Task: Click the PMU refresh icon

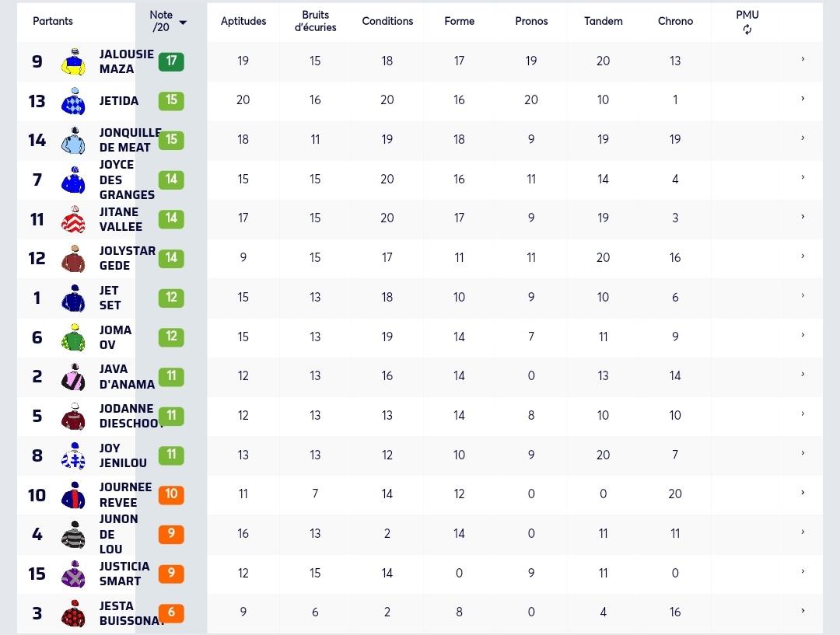Action: [x=747, y=30]
